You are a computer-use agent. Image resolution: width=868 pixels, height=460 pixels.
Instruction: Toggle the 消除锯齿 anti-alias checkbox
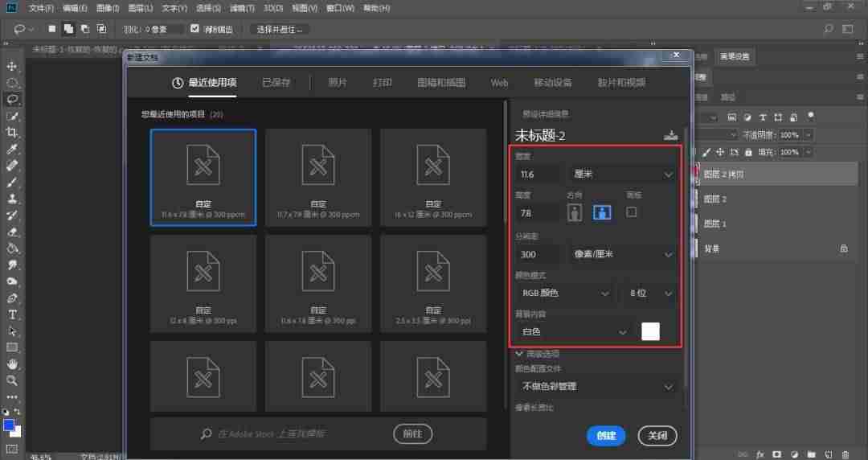194,28
